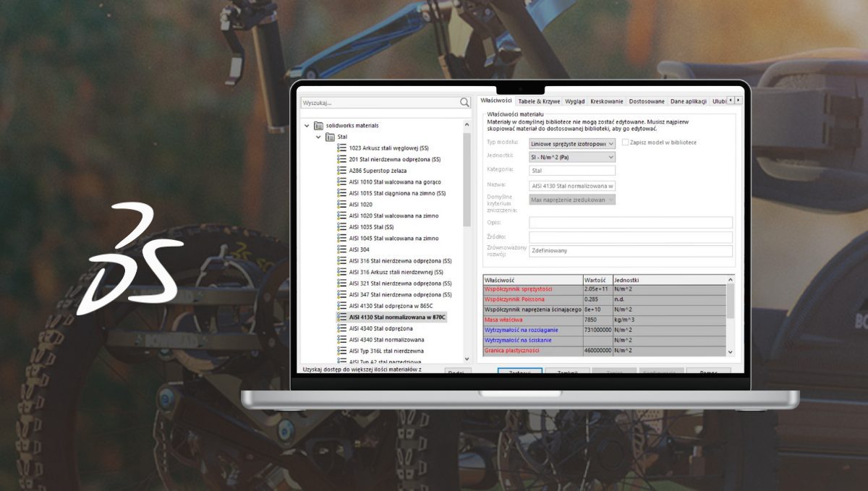Click the icon beside AISI 316 Arkusz stali nierdzewnej

pos(342,272)
